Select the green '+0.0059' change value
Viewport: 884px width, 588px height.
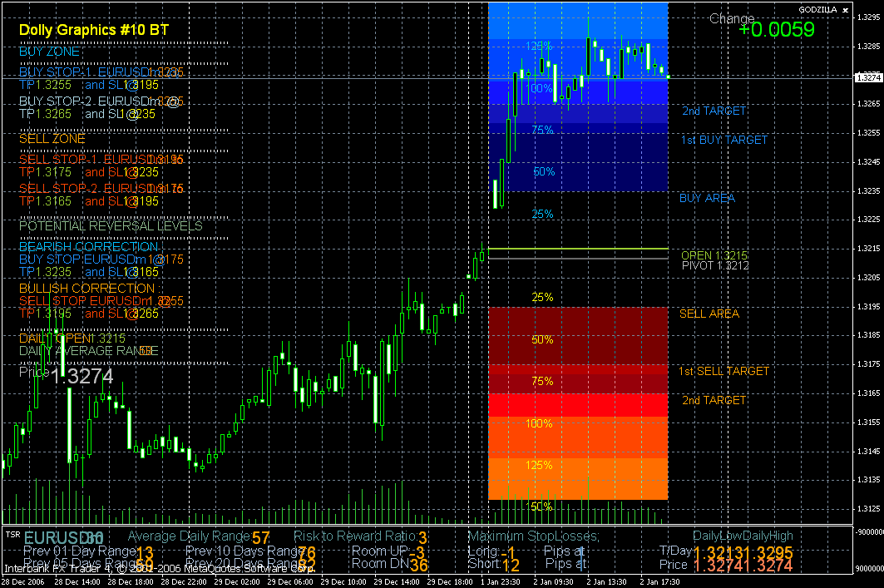tap(777, 30)
